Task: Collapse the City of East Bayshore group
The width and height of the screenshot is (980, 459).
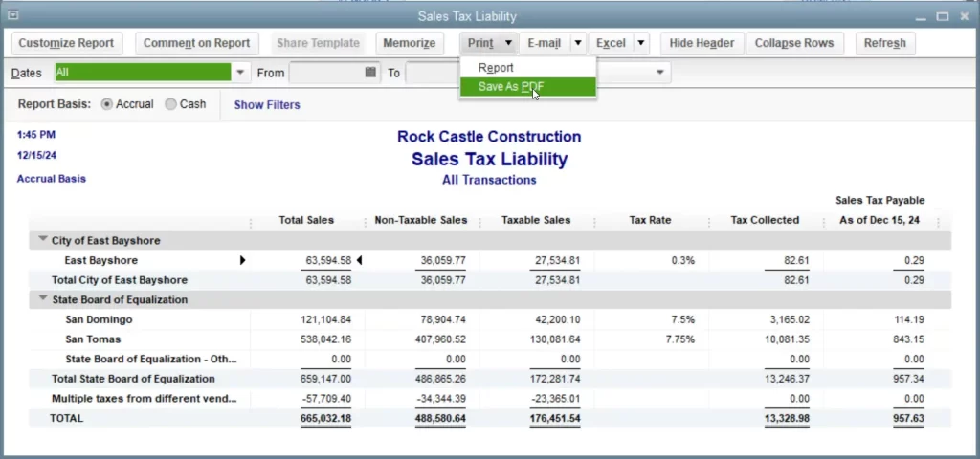Action: tap(43, 240)
